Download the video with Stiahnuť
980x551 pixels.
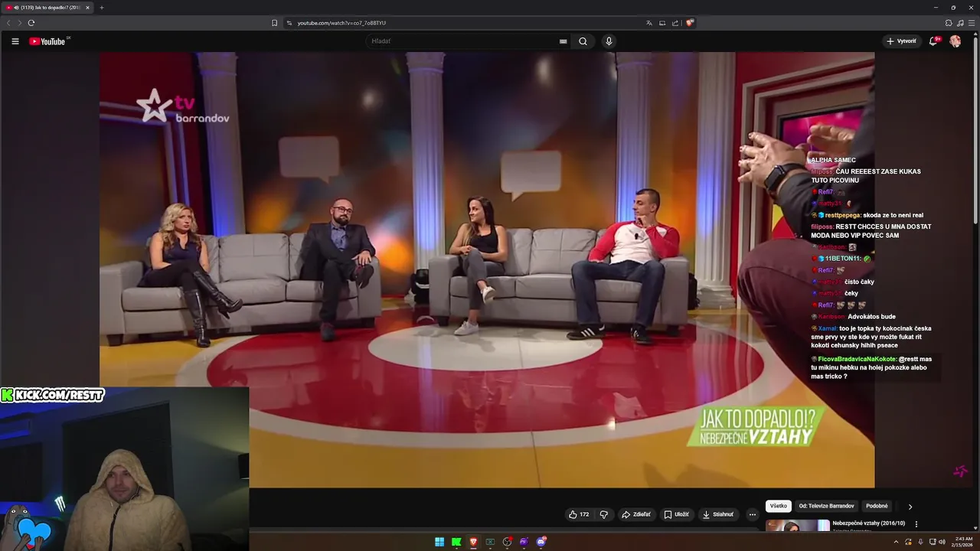[717, 514]
